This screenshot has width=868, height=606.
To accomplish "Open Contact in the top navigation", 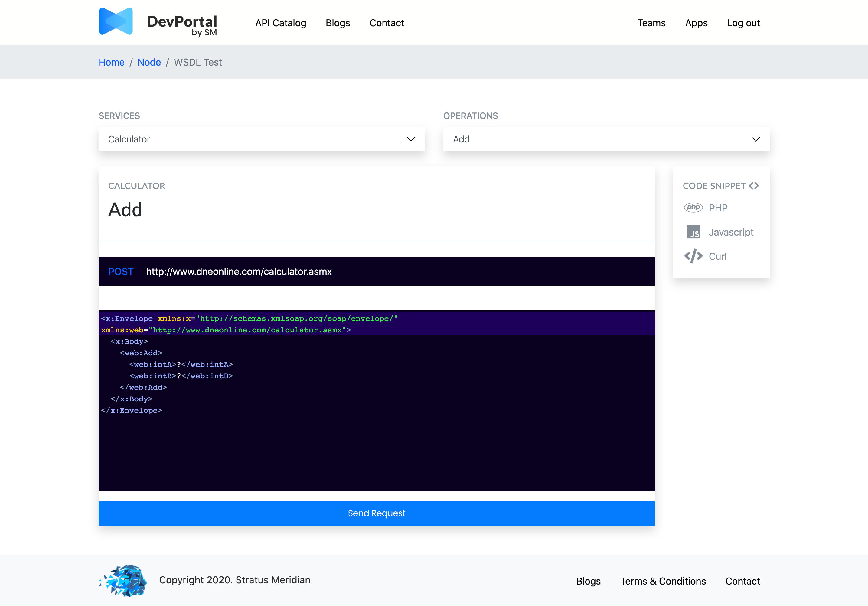I will 387,23.
